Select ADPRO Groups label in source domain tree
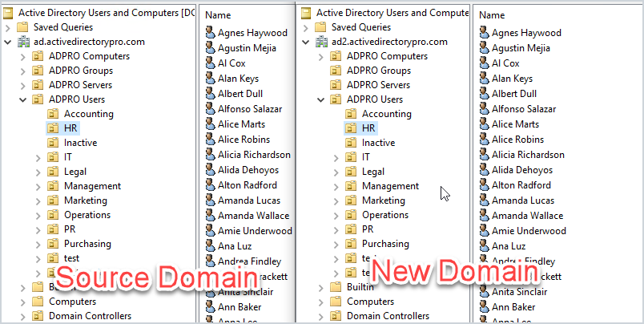 81,71
